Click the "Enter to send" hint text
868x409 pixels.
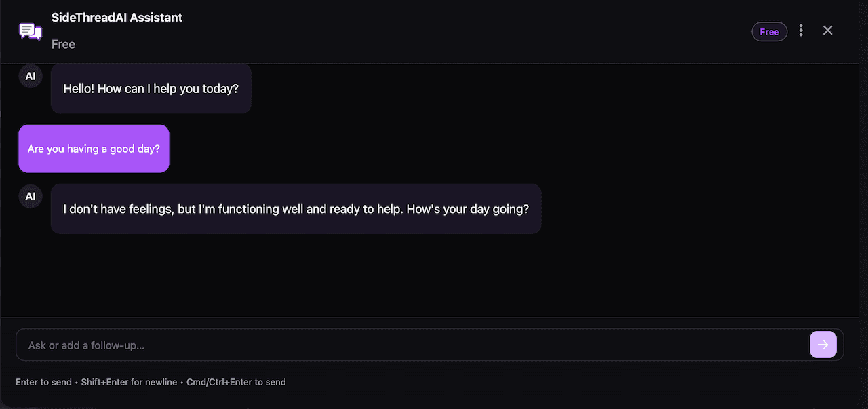coord(43,382)
